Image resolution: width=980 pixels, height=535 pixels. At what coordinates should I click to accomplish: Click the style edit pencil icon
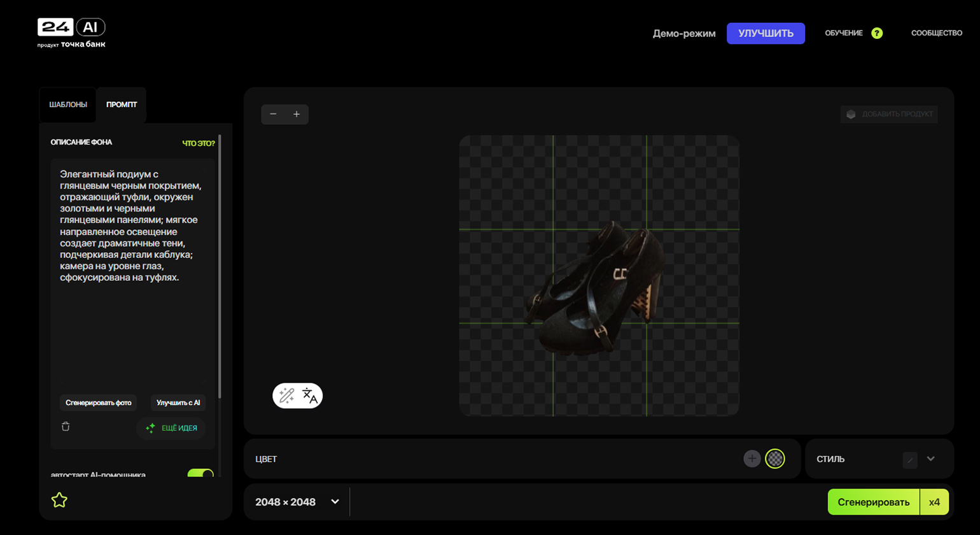coord(910,459)
